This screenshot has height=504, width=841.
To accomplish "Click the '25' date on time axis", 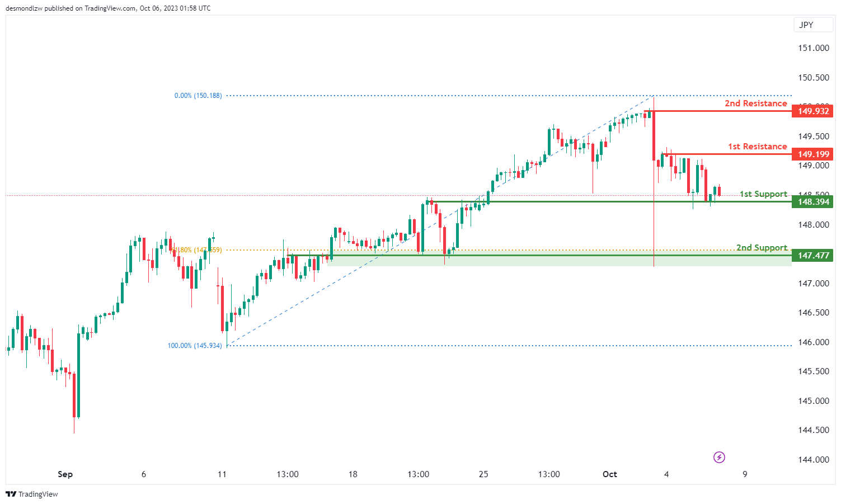I will [483, 474].
